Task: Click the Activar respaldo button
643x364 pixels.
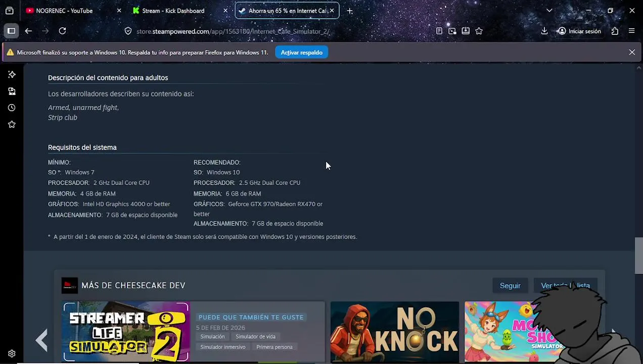Action: [x=301, y=53]
